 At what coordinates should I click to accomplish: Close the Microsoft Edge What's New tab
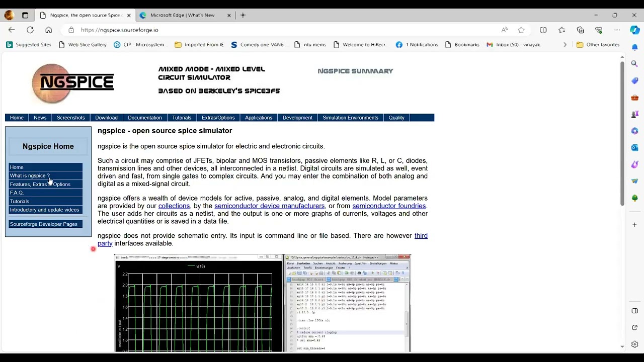click(229, 15)
